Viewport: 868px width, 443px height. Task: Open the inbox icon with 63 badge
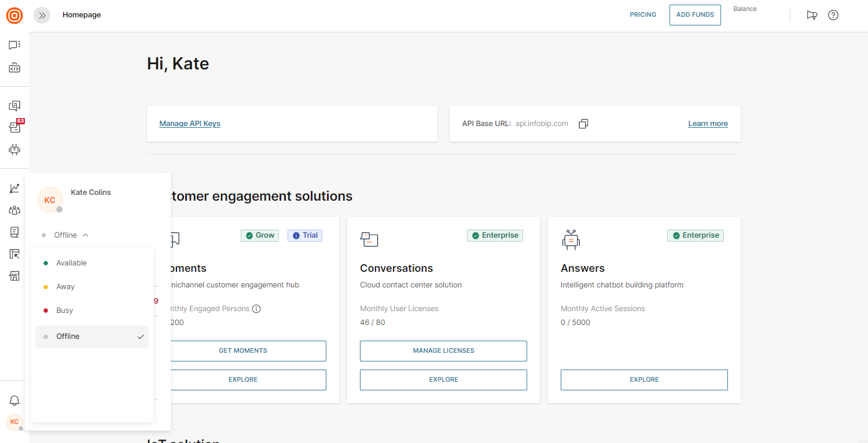(x=14, y=127)
